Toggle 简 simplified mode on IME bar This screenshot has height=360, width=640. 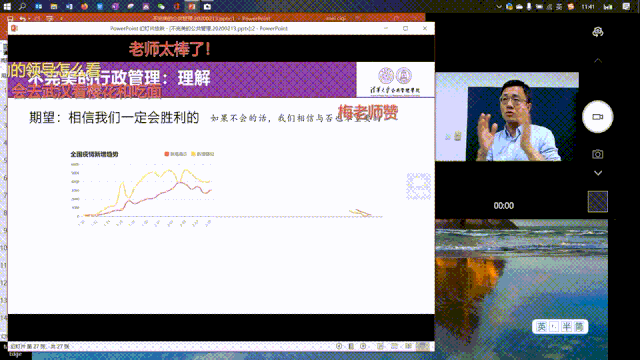click(x=579, y=327)
